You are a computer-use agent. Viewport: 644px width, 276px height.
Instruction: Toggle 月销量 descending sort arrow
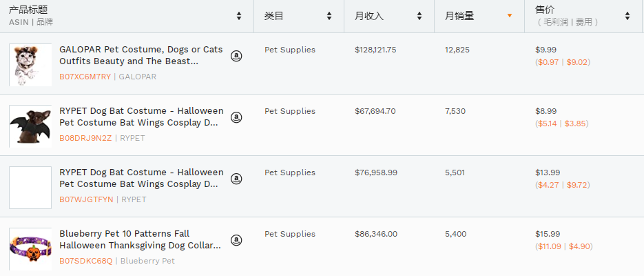pyautogui.click(x=510, y=16)
